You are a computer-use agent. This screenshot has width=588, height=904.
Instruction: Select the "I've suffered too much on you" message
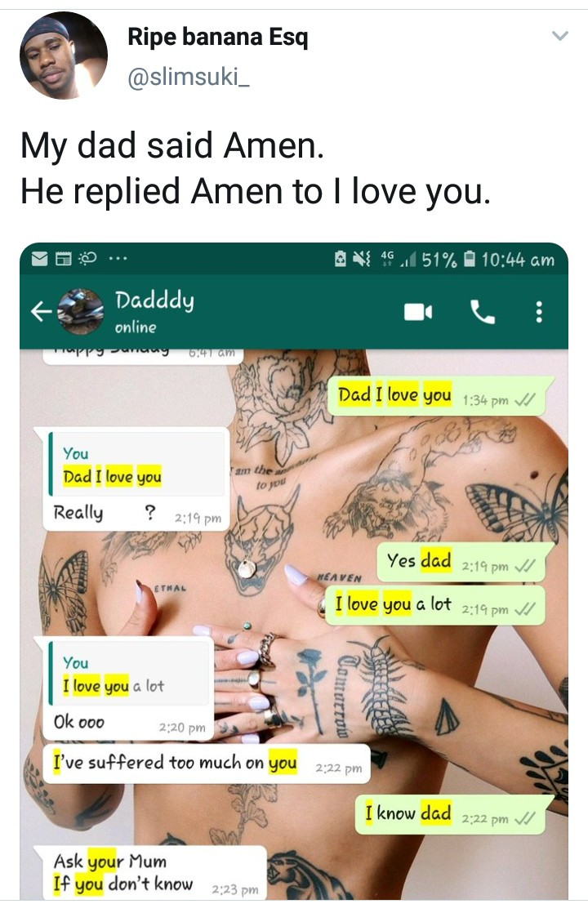(x=206, y=764)
